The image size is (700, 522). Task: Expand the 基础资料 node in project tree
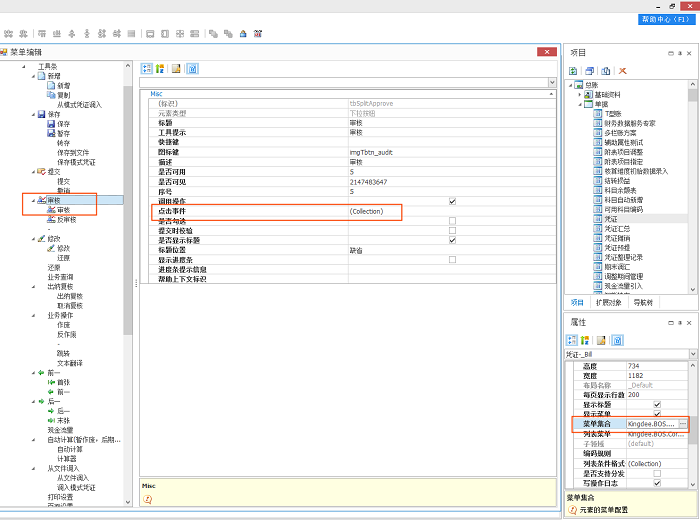[x=581, y=95]
